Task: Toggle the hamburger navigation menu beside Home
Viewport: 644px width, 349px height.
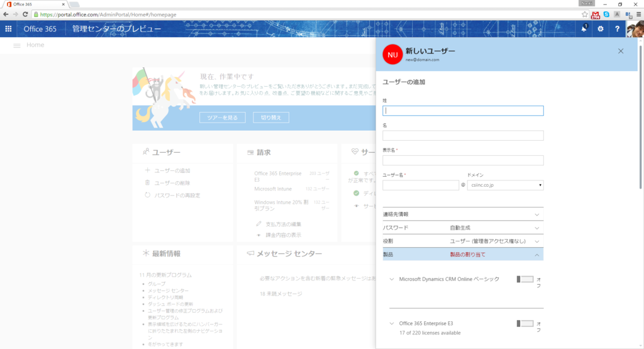Action: coord(17,45)
